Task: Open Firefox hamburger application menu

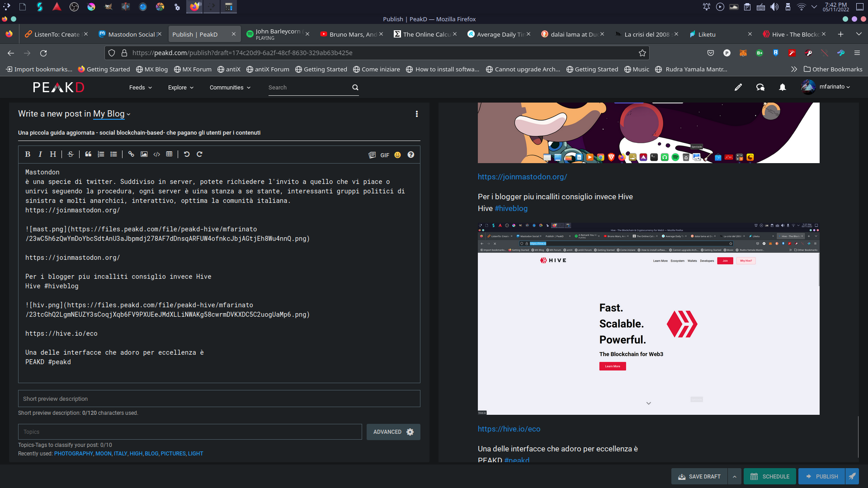Action: pos(857,53)
